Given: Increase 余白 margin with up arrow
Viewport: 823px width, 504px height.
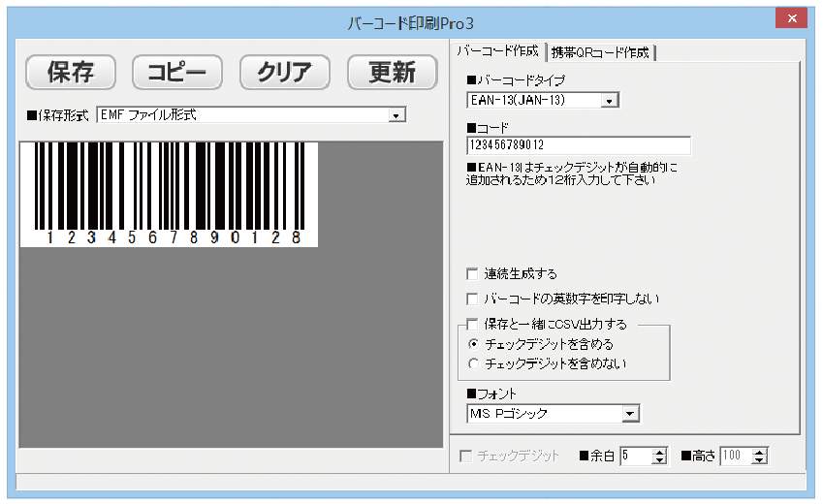Looking at the screenshot, I should (x=660, y=451).
